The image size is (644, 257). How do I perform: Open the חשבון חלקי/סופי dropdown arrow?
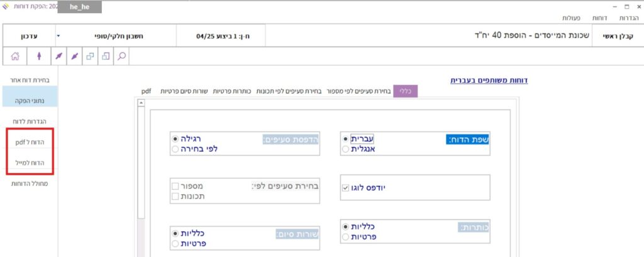(x=58, y=36)
